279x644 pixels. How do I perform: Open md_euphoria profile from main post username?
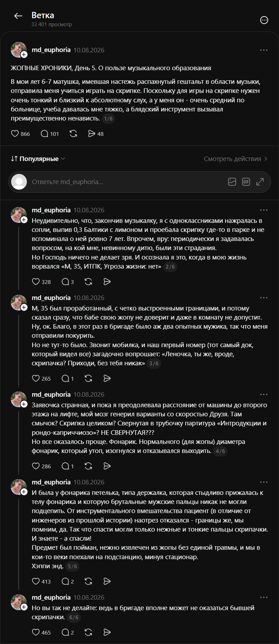[x=51, y=50]
